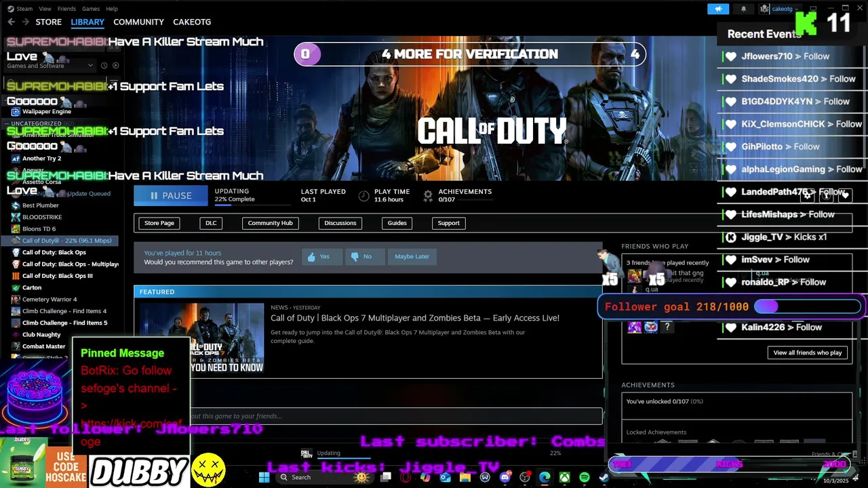Open the Help menu
Viewport: 868px width, 488px height.
pos(112,9)
